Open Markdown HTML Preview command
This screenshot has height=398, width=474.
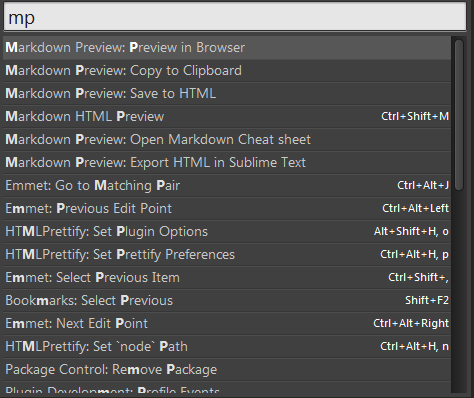coord(227,117)
